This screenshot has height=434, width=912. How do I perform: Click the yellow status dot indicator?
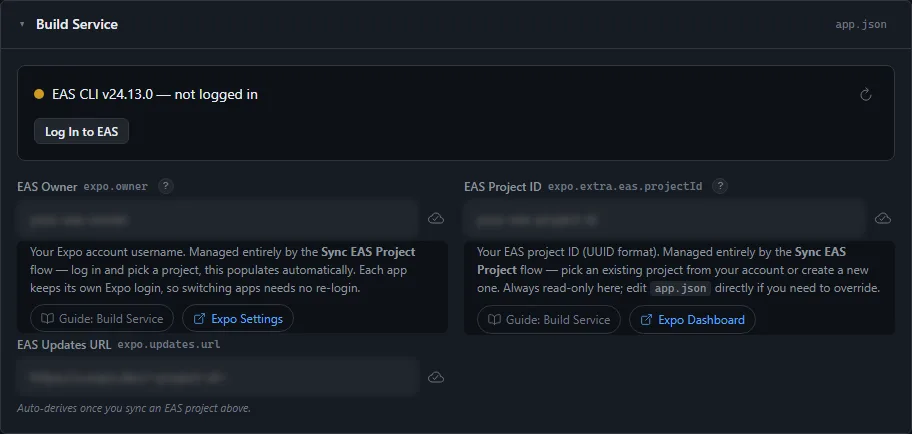click(x=39, y=94)
